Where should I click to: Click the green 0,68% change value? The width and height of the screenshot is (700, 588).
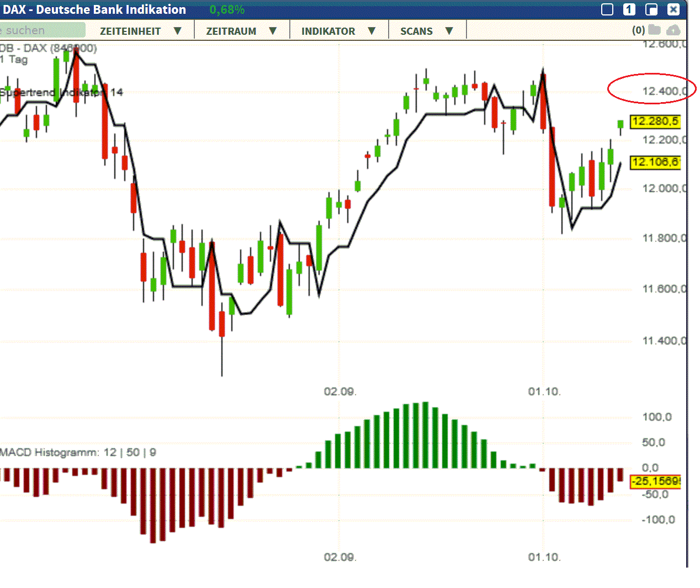click(x=227, y=9)
